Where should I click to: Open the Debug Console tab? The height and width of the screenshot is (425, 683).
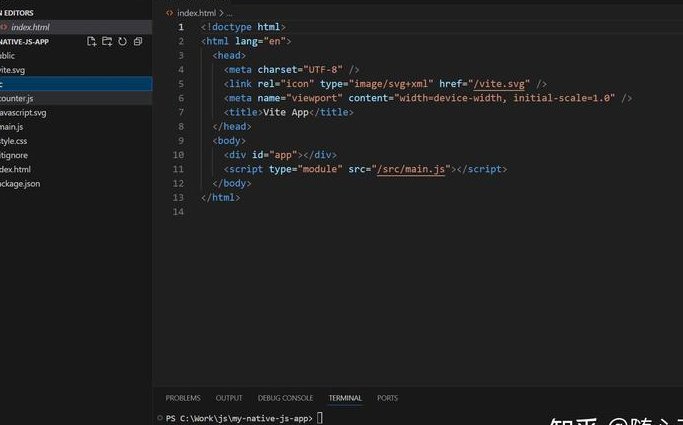point(285,398)
